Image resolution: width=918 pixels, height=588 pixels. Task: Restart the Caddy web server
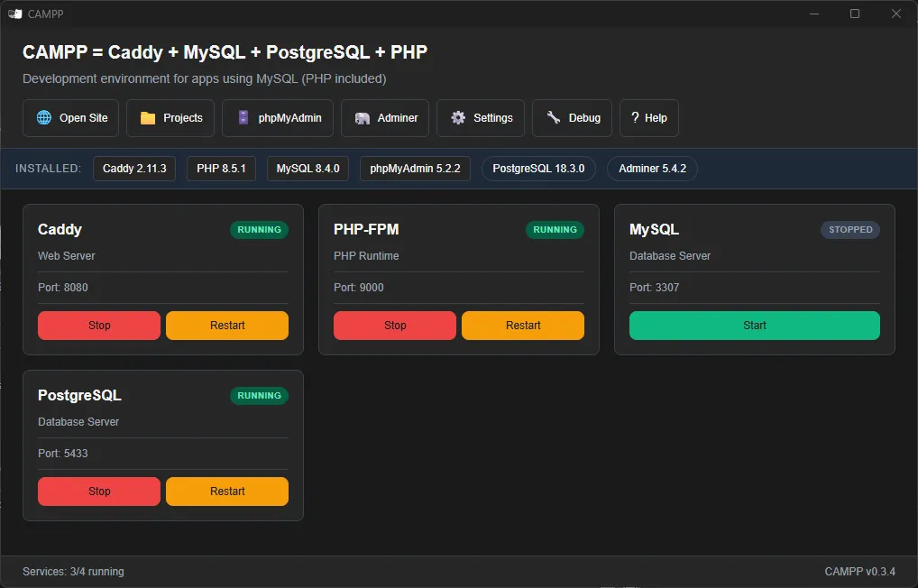point(227,325)
